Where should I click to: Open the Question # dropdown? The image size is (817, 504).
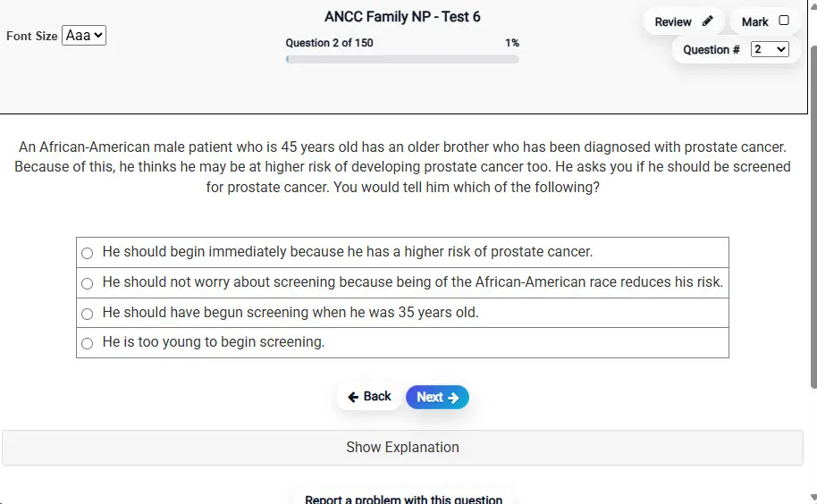pyautogui.click(x=770, y=49)
